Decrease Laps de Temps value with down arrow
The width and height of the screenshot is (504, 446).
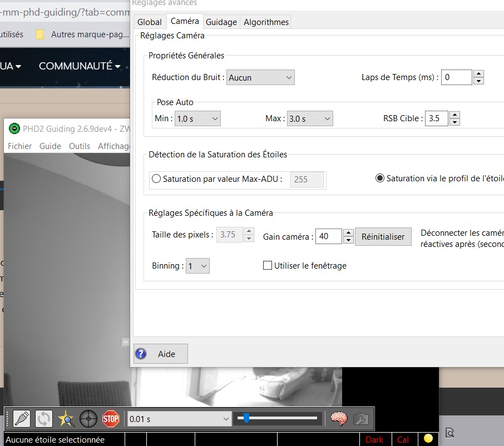(479, 81)
